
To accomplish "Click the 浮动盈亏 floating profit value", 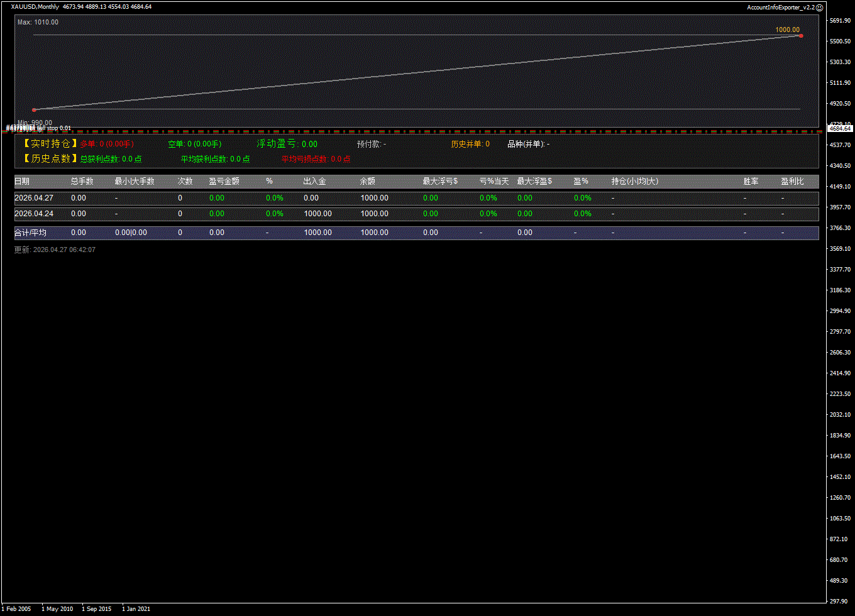I will (309, 145).
